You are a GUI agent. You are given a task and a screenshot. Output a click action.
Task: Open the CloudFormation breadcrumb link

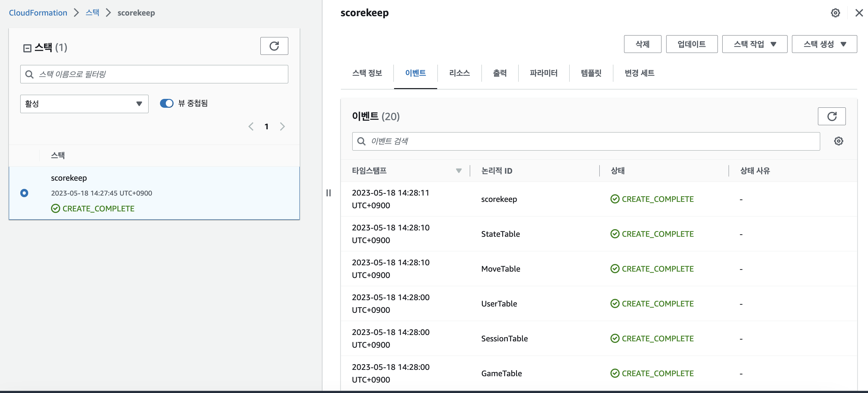pyautogui.click(x=38, y=13)
